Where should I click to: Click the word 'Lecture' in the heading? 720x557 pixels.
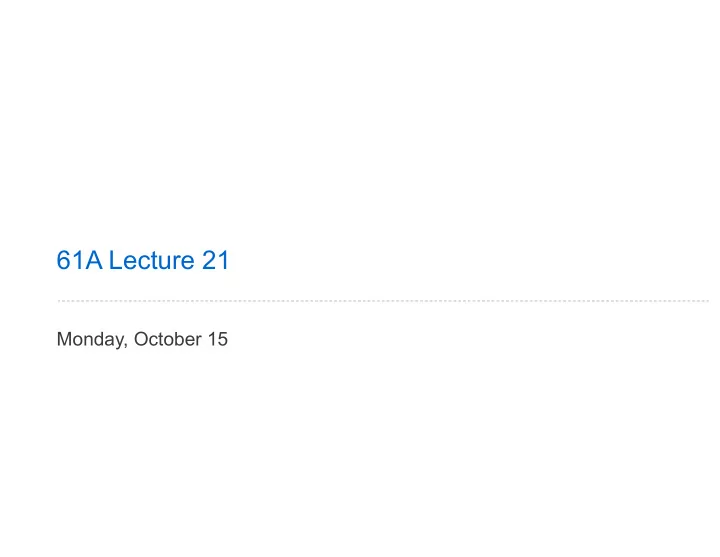pyautogui.click(x=152, y=260)
